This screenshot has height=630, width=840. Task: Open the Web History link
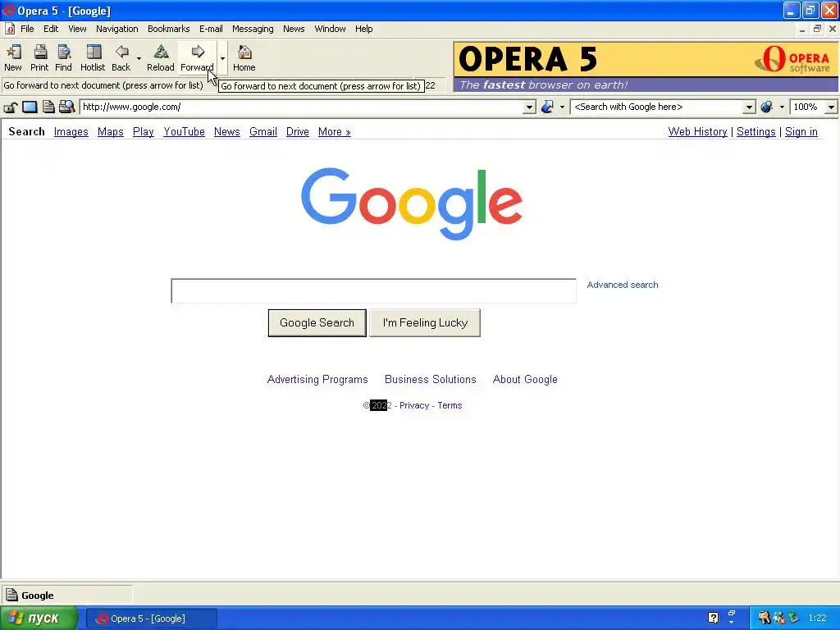point(697,132)
